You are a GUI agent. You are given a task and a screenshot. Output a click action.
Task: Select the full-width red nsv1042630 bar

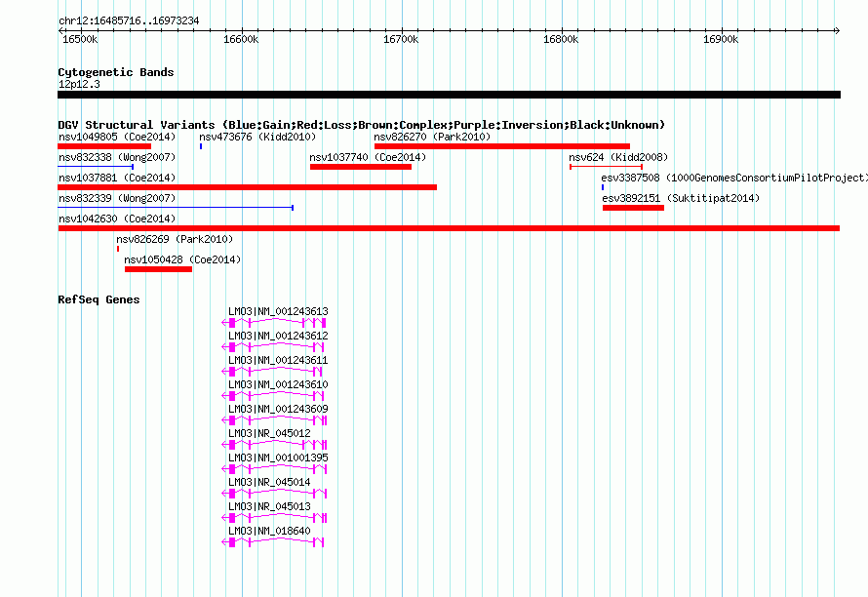coord(449,228)
